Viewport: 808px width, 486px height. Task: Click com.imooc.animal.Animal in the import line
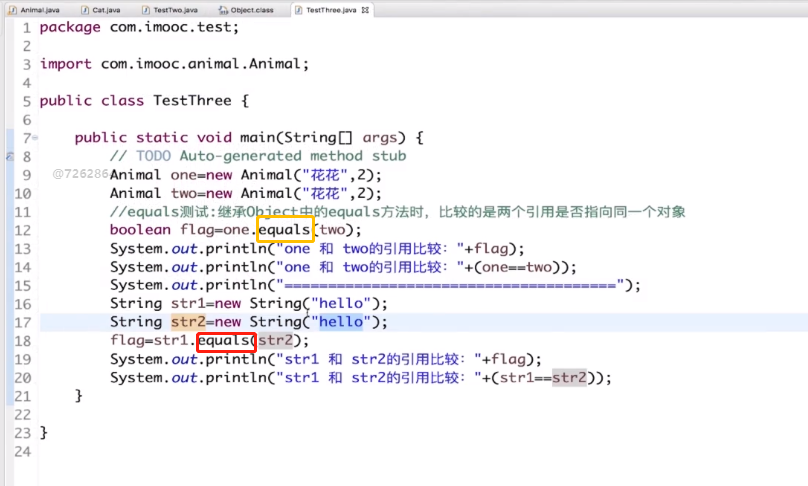point(200,64)
